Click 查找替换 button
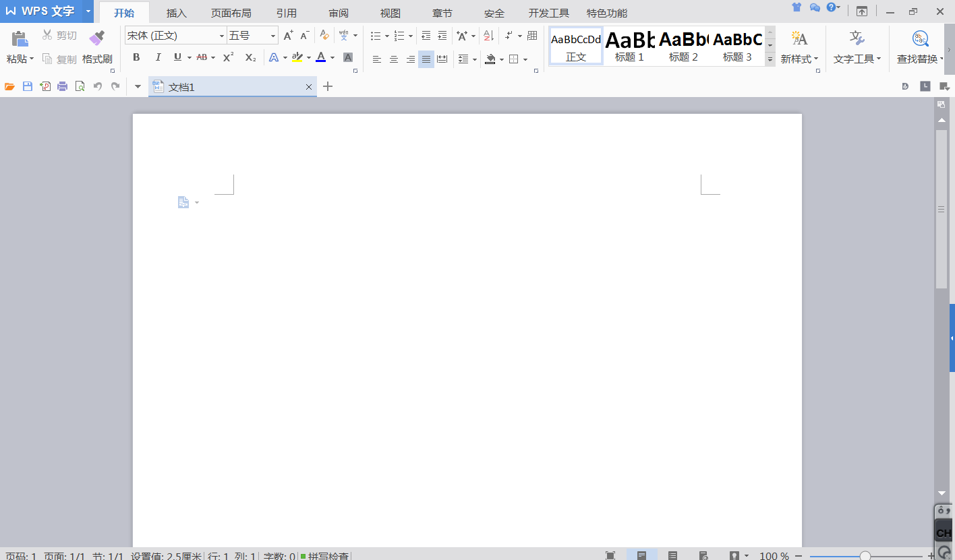955x560 pixels. pyautogui.click(x=920, y=46)
